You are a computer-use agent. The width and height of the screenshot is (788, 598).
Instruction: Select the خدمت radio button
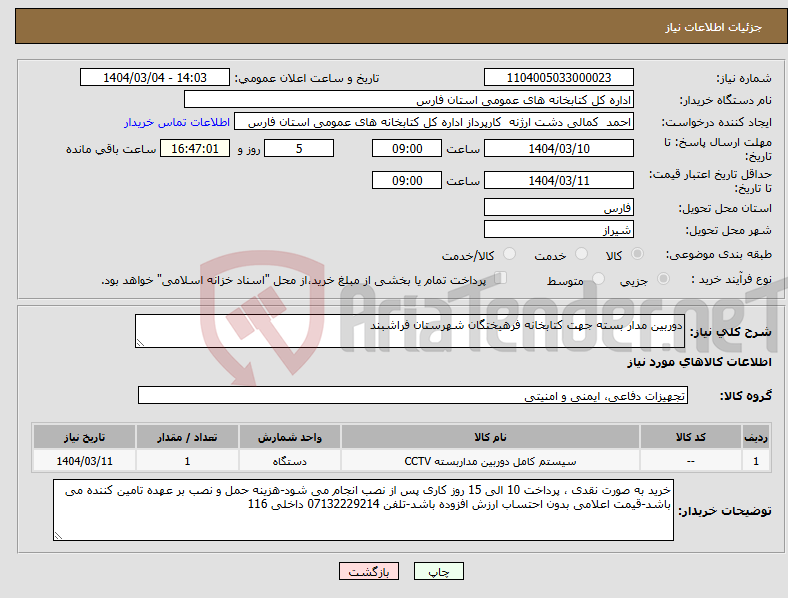[581, 254]
